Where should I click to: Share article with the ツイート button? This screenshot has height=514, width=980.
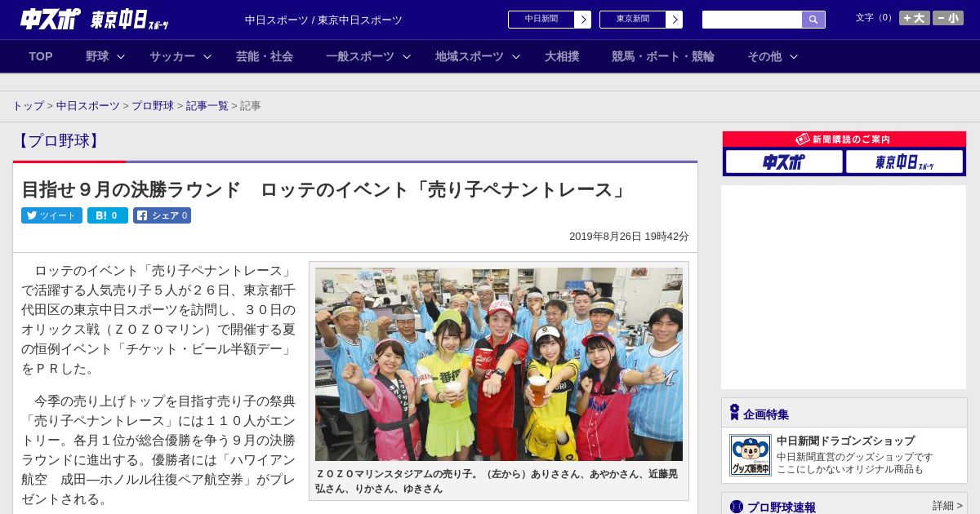(51, 215)
